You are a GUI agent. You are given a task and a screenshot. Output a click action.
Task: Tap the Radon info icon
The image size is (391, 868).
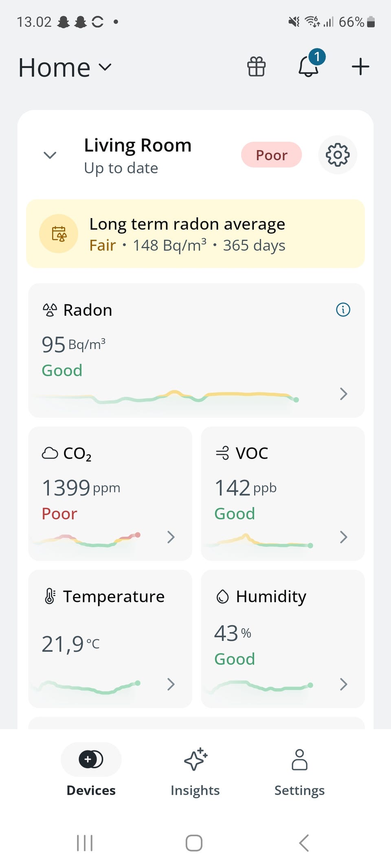(x=343, y=310)
